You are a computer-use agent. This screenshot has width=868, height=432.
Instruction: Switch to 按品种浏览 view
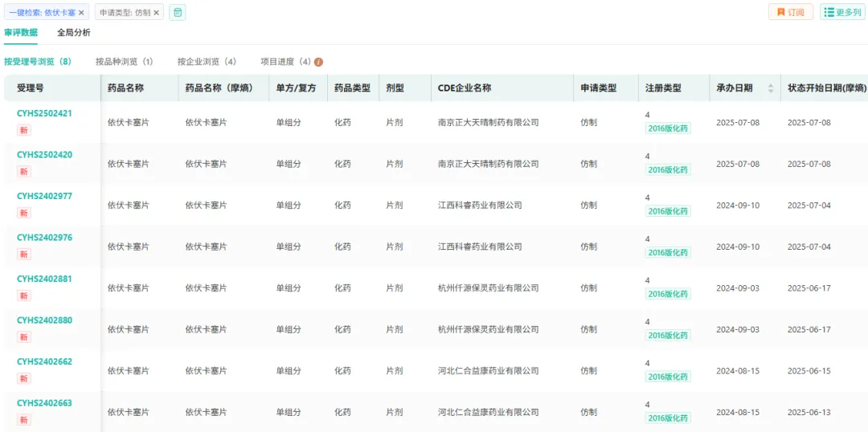124,62
